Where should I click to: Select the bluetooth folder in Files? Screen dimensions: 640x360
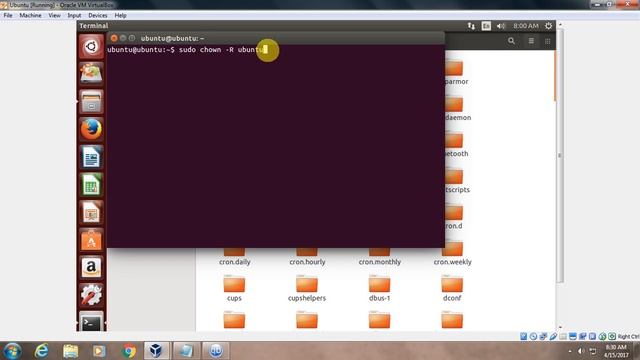pyautogui.click(x=456, y=145)
